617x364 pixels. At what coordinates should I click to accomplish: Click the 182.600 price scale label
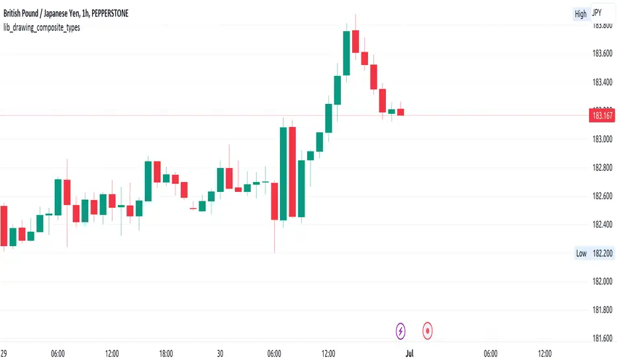[600, 196]
